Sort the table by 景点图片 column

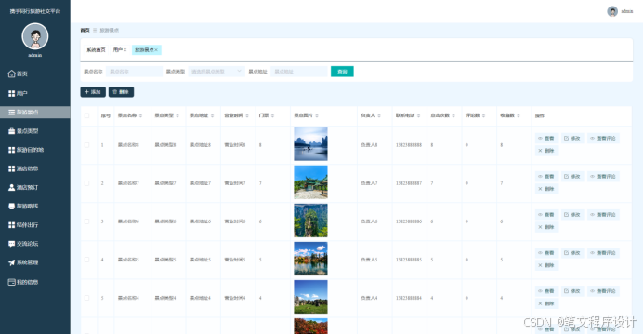point(317,116)
